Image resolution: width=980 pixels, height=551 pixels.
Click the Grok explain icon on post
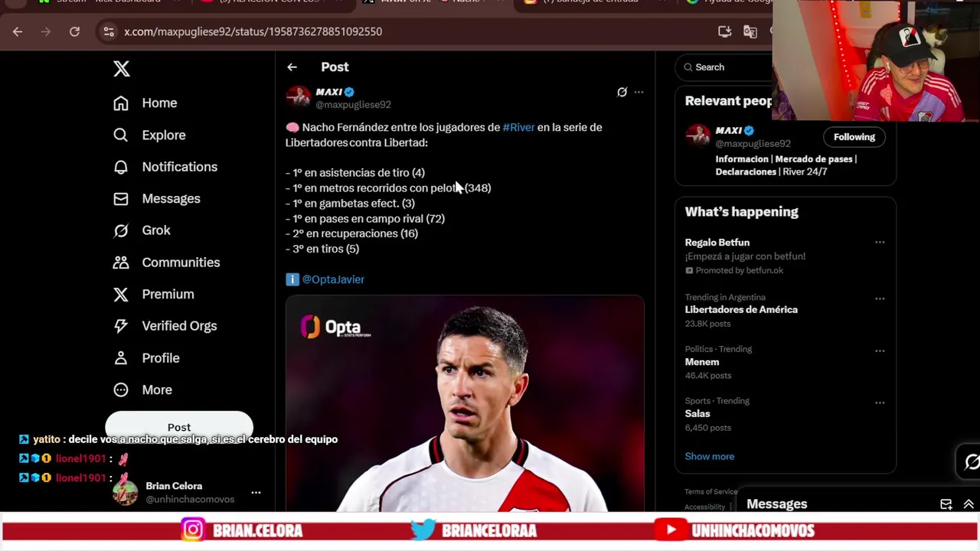point(622,92)
